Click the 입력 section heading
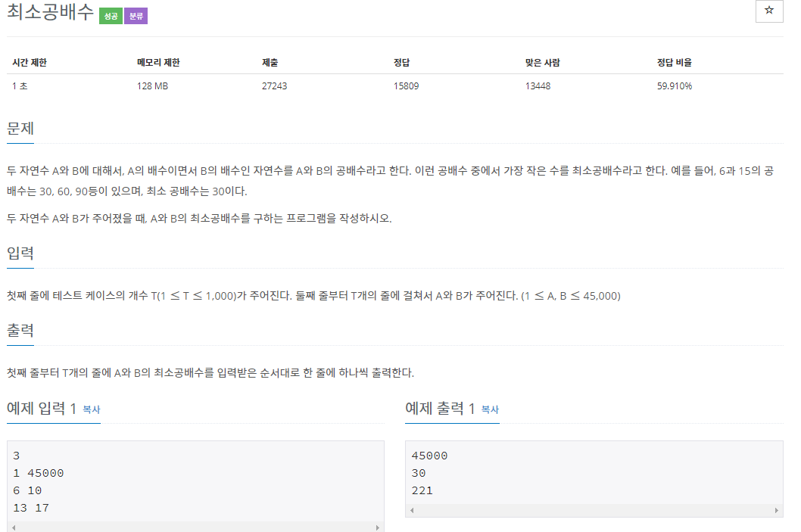The width and height of the screenshot is (801, 532). pos(20,253)
